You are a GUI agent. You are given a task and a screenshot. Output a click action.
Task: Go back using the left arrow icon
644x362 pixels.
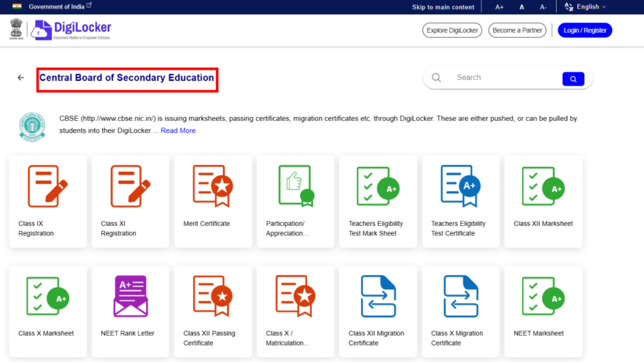21,77
